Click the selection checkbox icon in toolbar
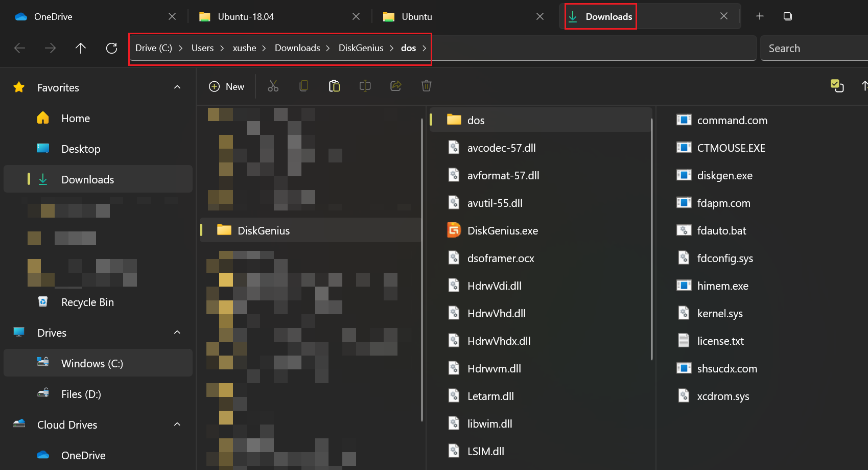This screenshot has width=868, height=470. 837,86
